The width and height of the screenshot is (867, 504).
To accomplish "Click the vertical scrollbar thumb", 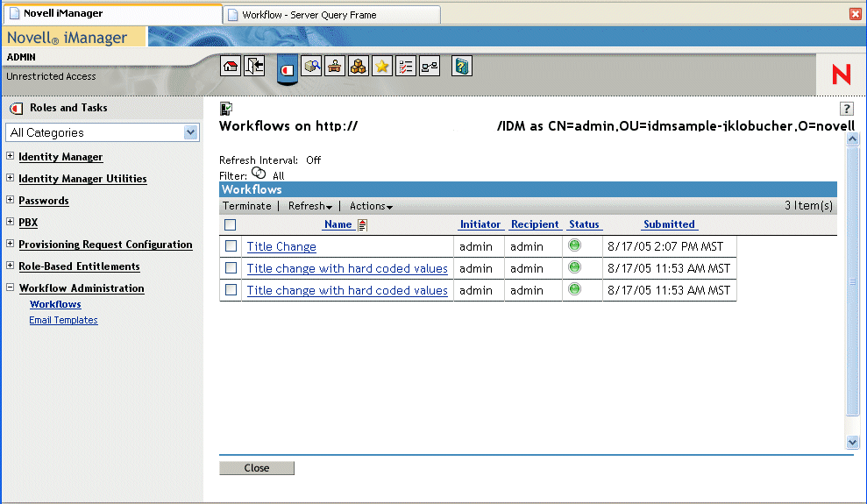I will point(852,281).
